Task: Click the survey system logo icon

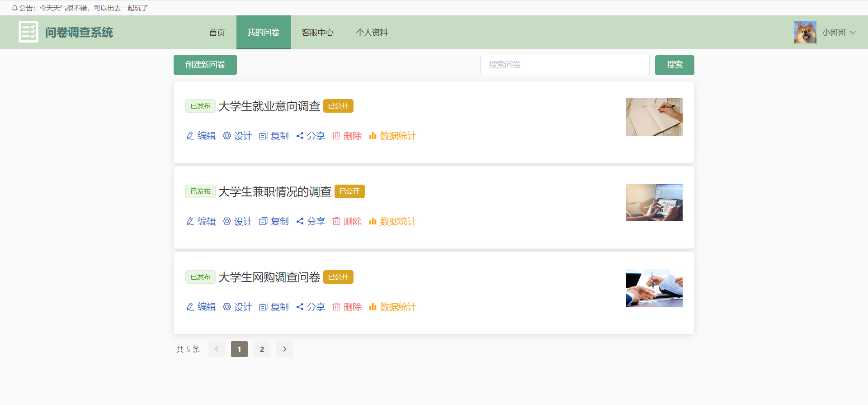Action: [28, 32]
